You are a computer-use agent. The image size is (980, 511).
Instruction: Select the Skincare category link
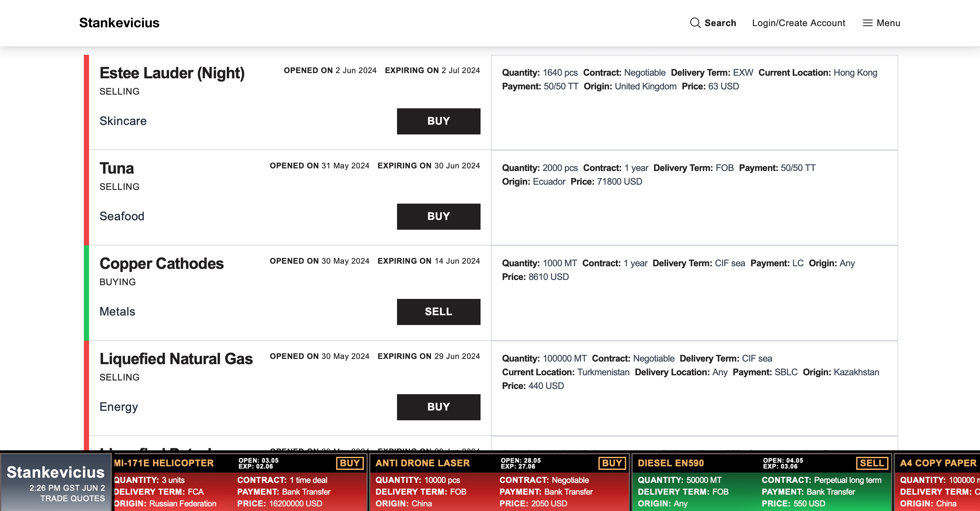[123, 121]
